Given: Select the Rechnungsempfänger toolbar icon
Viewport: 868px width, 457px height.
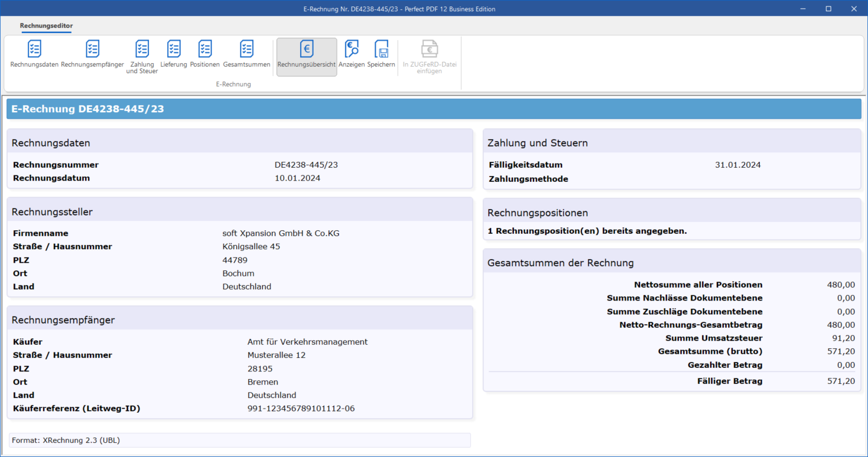Looking at the screenshot, I should click(92, 56).
